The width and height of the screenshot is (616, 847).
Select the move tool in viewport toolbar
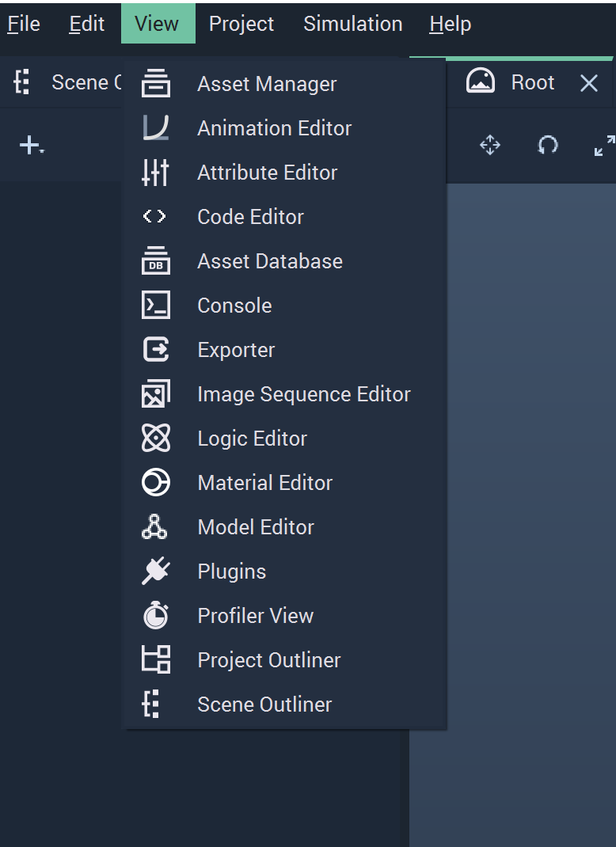pos(490,146)
